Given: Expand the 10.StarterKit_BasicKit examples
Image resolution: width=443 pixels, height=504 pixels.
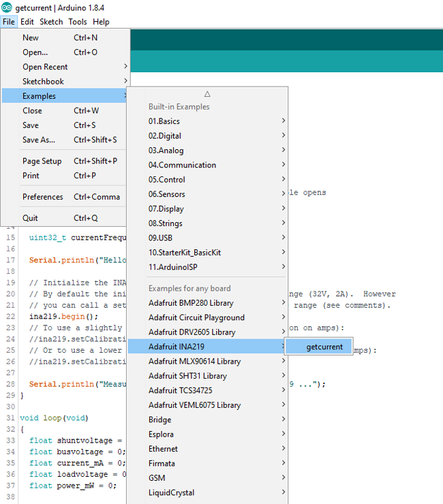Looking at the screenshot, I should coord(207,252).
